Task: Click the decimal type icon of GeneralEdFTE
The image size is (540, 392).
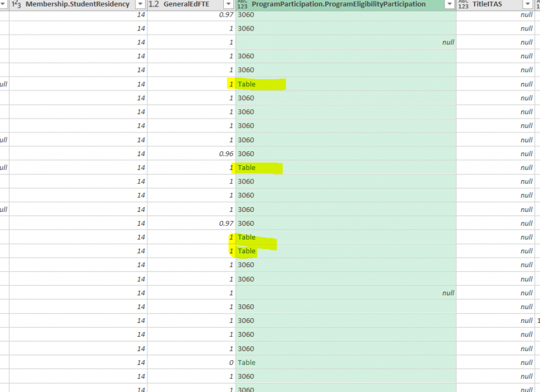Action: [154, 4]
